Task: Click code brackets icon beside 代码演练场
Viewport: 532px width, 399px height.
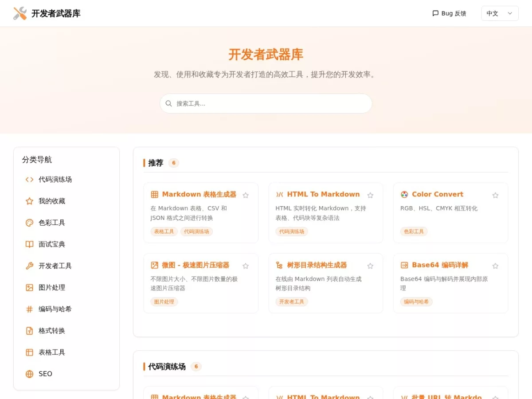Action: 30,180
